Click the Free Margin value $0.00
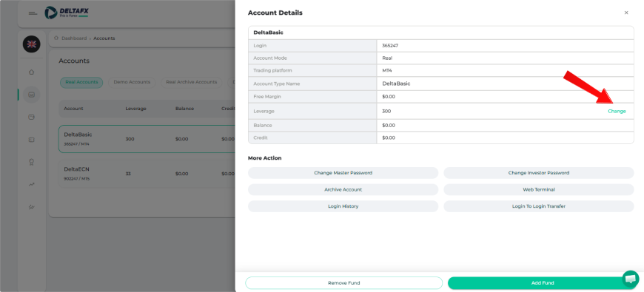This screenshot has width=644, height=292. pos(389,97)
